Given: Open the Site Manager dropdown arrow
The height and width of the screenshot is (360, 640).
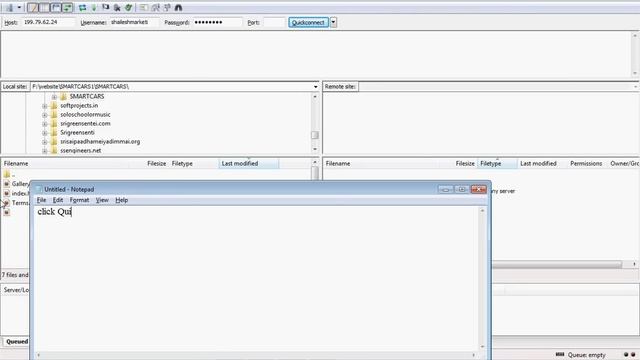Looking at the screenshot, I should coord(19,8).
